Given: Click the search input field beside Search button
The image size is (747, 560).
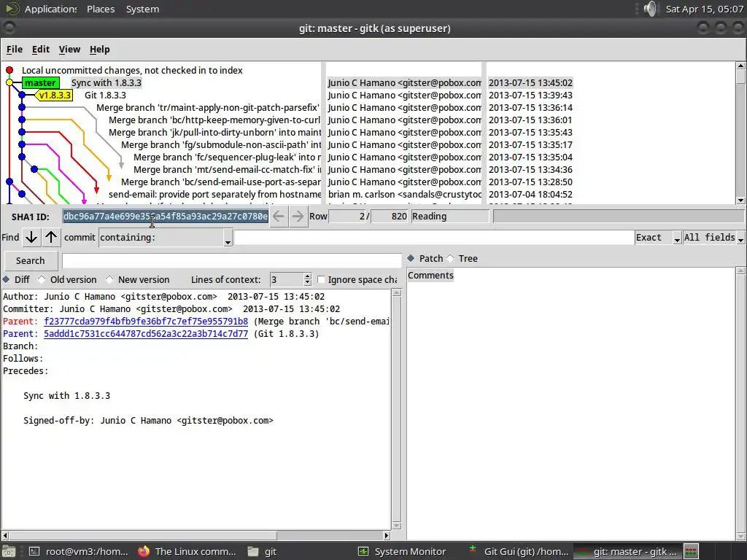Looking at the screenshot, I should click(x=231, y=260).
